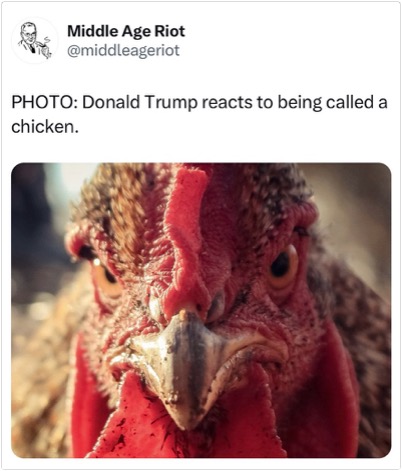
Task: Open the Middle Age Riot profile avatar
Action: click(34, 41)
